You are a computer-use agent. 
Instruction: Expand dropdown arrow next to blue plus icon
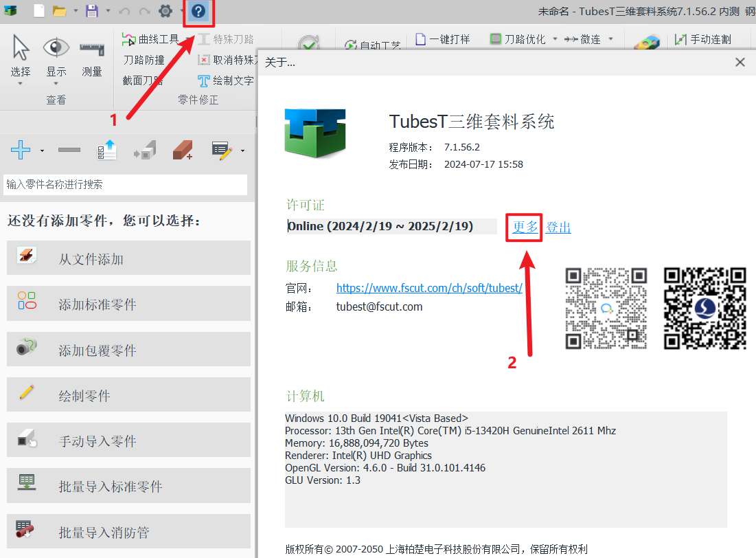[43, 150]
